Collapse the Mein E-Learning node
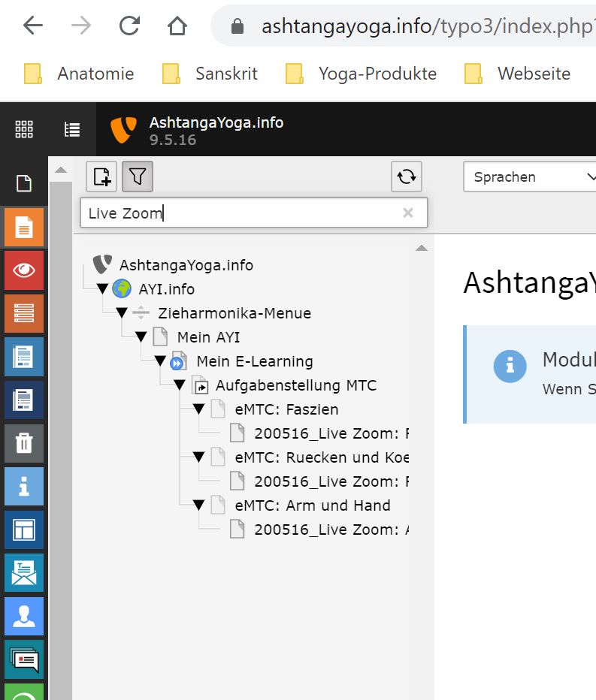 click(160, 361)
